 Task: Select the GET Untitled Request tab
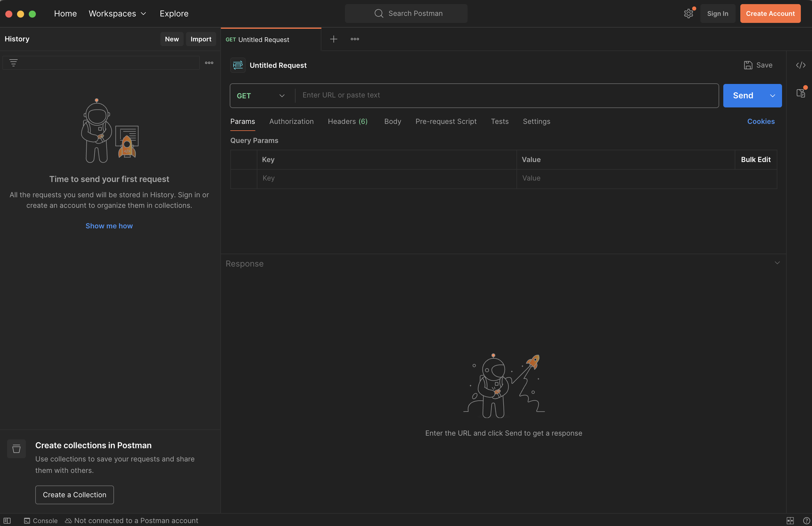click(271, 40)
